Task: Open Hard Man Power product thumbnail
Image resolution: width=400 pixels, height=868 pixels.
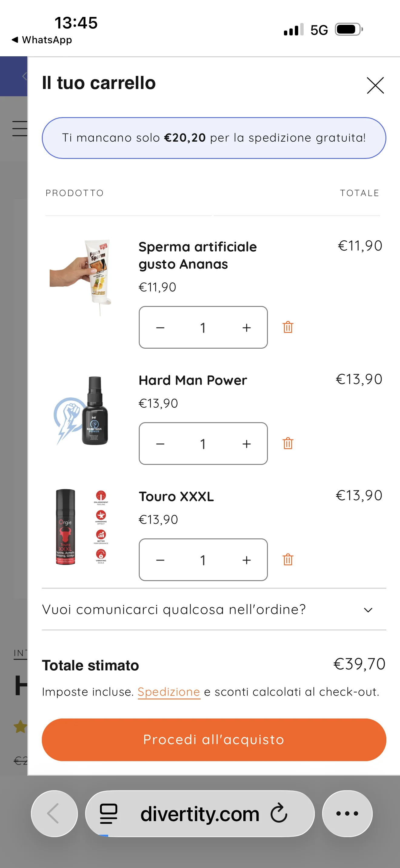Action: 82,410
